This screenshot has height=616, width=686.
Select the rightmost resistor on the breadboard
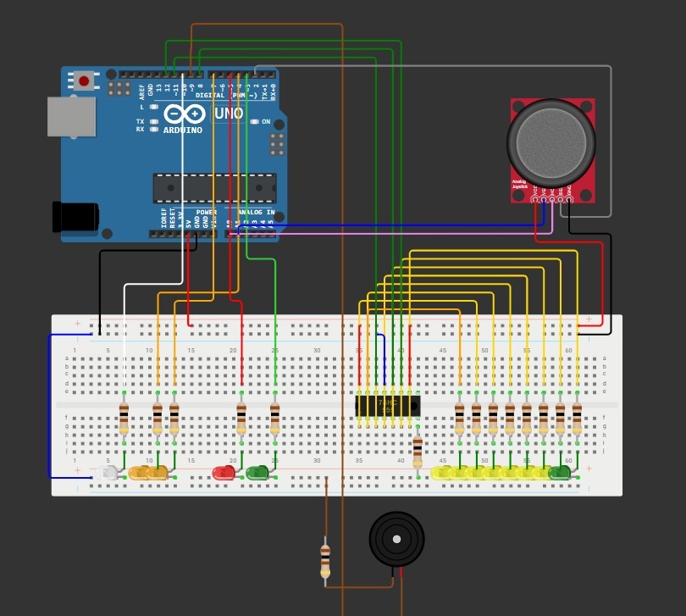(x=577, y=419)
